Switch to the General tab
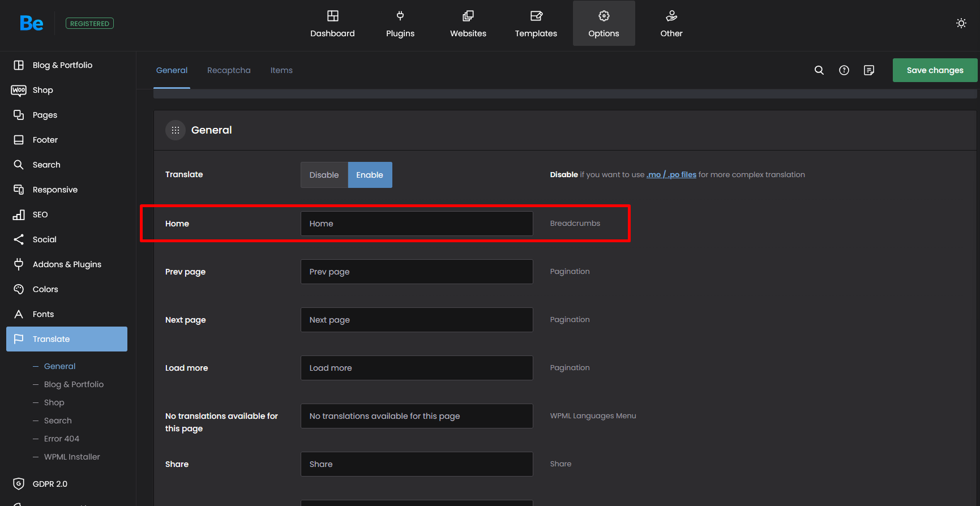This screenshot has width=980, height=506. pos(172,70)
